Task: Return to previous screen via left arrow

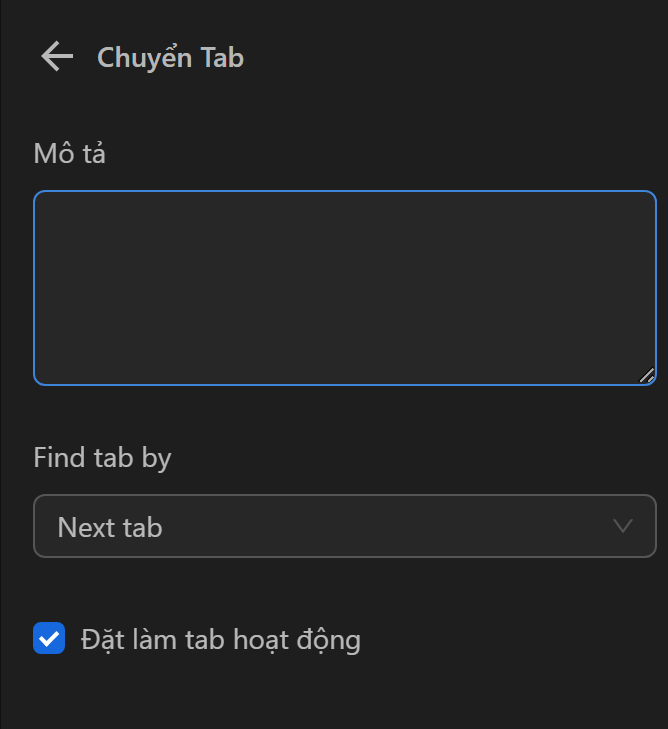Action: tap(57, 57)
